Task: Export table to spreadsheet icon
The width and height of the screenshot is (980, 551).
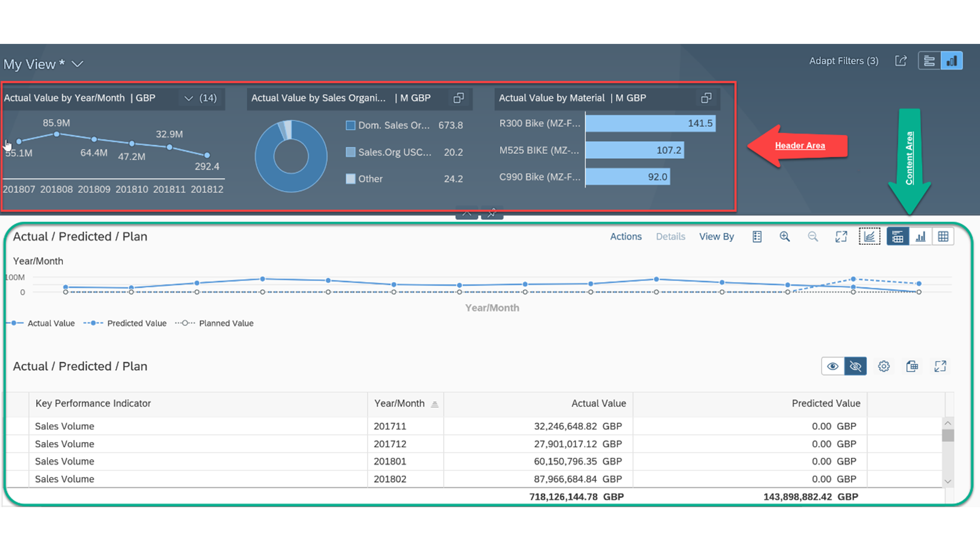Action: point(912,366)
